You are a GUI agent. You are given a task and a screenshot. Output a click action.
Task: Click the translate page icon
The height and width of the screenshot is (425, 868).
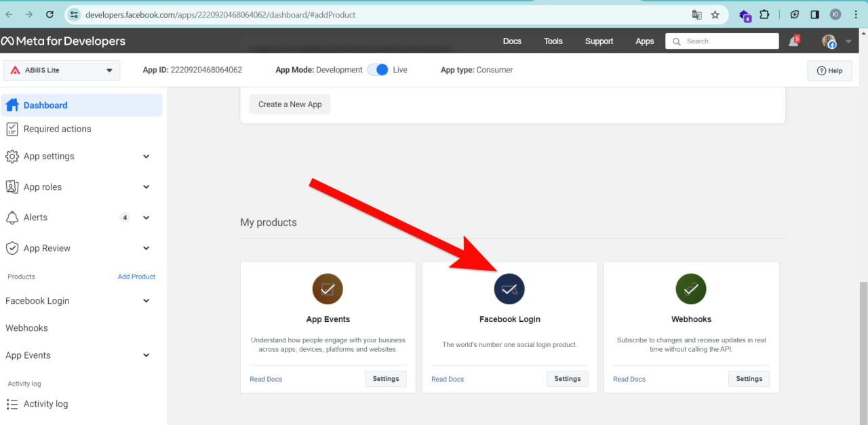696,14
